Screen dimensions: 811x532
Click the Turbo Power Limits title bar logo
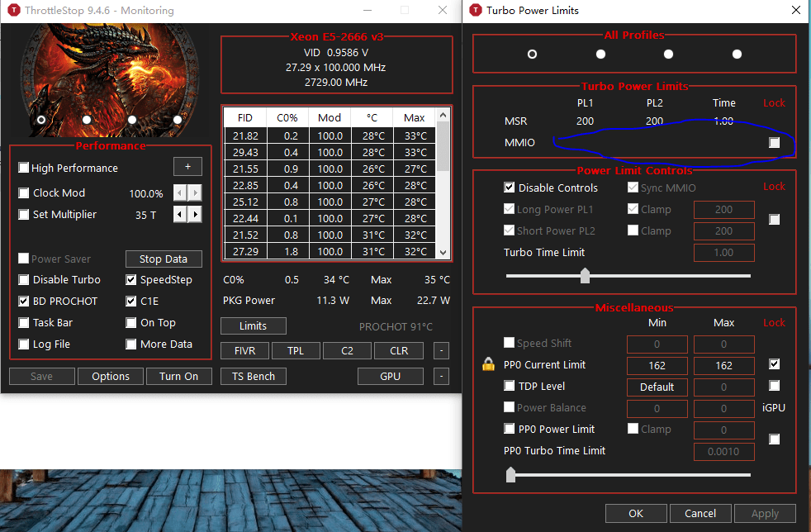point(476,11)
